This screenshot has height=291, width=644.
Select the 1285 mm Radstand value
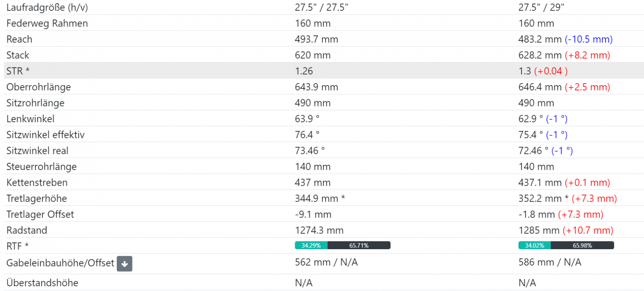(539, 230)
